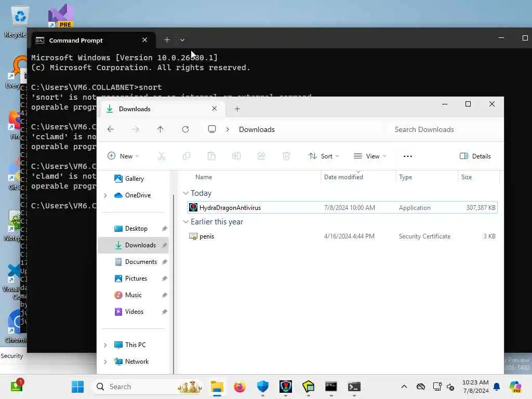Open HydraDragon dragon shield taskbar icon
This screenshot has width=532, height=399.
(x=286, y=387)
